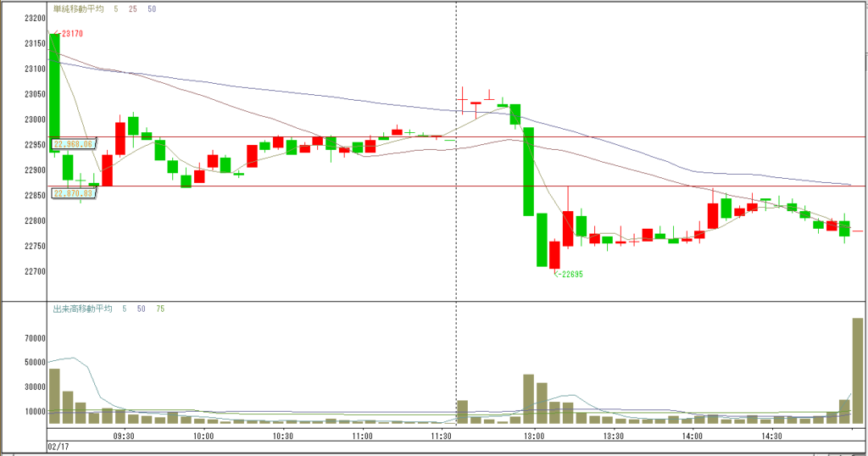Select the 50-period label beside 単純移動平均
The image size is (868, 456).
point(152,8)
